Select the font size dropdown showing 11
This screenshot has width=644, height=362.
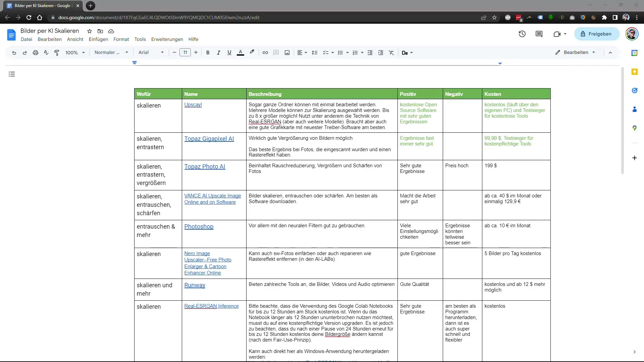coord(184,53)
